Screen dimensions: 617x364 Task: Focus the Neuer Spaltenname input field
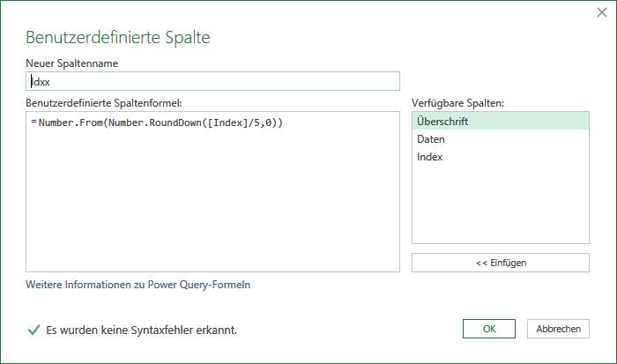pos(213,81)
